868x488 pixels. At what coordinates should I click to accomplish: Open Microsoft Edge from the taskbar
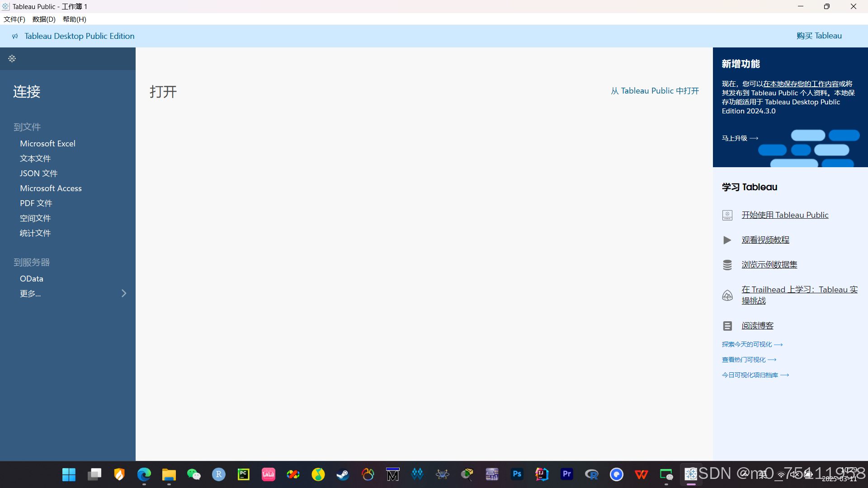tap(144, 474)
